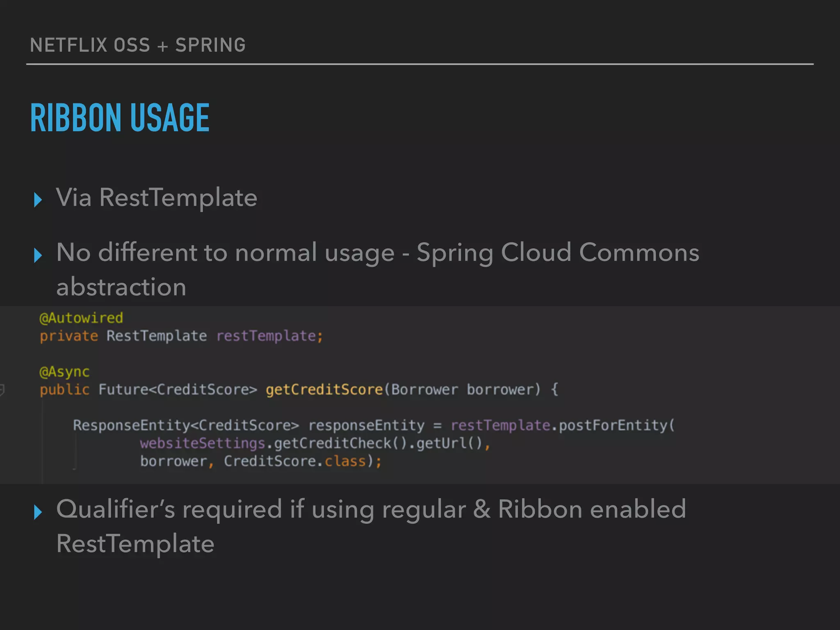The width and height of the screenshot is (840, 630).
Task: Click the websiteSettings identifier in the code
Action: (x=203, y=443)
